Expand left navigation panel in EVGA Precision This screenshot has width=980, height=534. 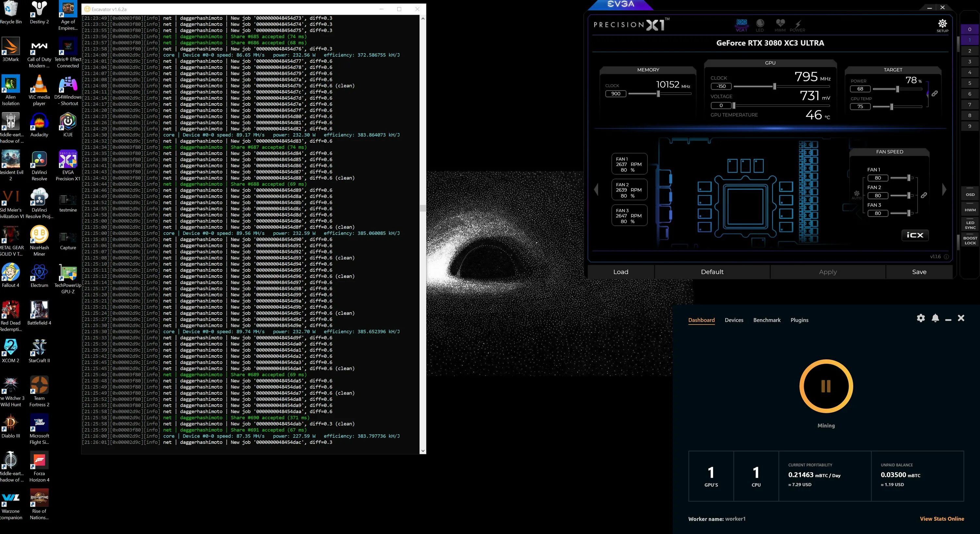[596, 191]
